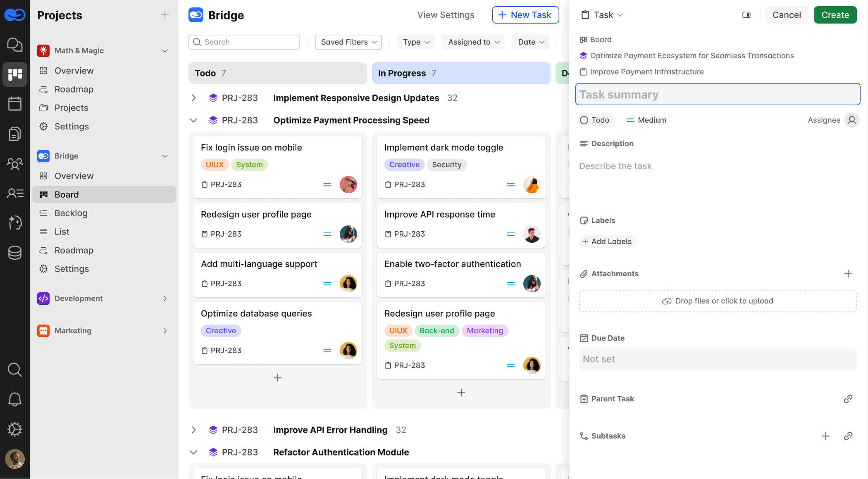Click the green Create button
This screenshot has height=479, width=868.
coord(835,15)
